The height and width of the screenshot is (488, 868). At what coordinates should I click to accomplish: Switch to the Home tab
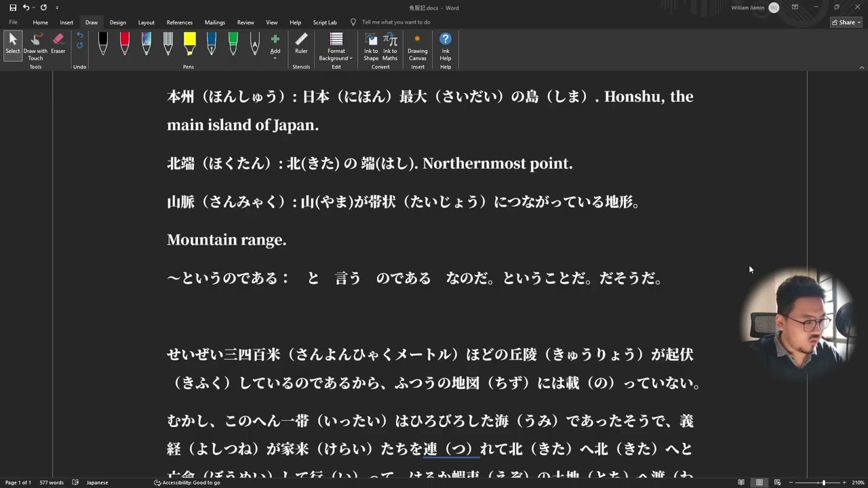pos(41,22)
